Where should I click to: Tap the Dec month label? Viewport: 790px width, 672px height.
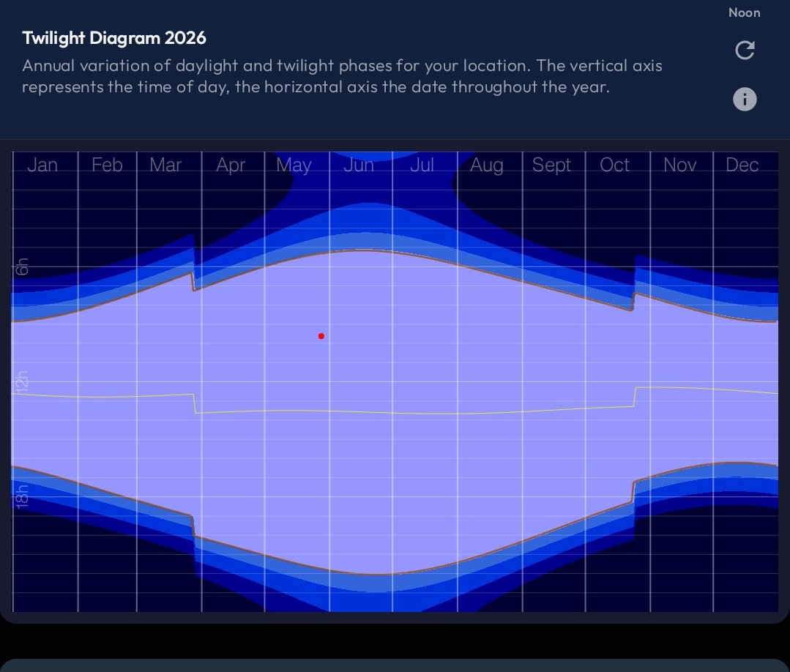[742, 165]
